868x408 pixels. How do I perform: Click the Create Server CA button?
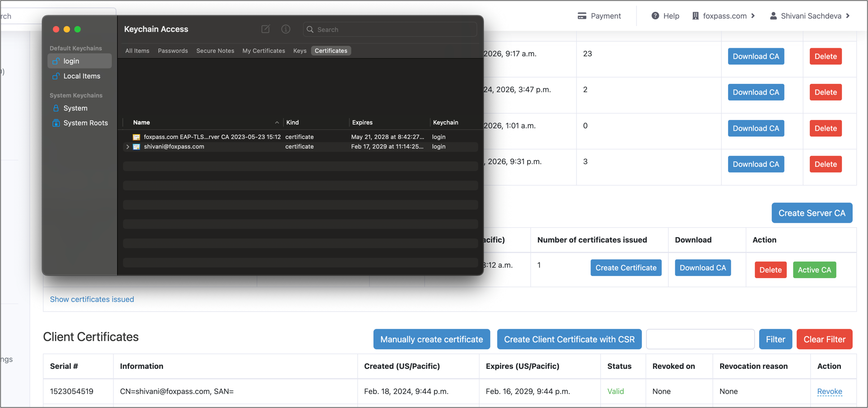point(812,213)
